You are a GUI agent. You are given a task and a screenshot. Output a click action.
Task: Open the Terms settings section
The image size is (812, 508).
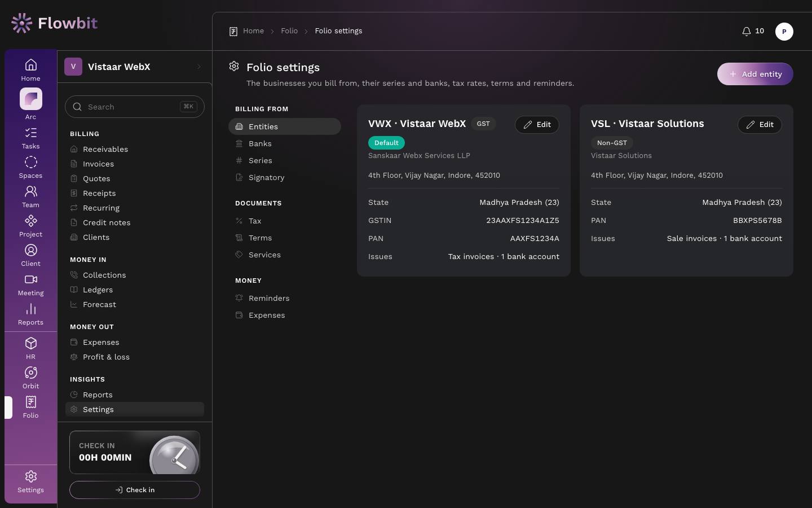pyautogui.click(x=285, y=238)
